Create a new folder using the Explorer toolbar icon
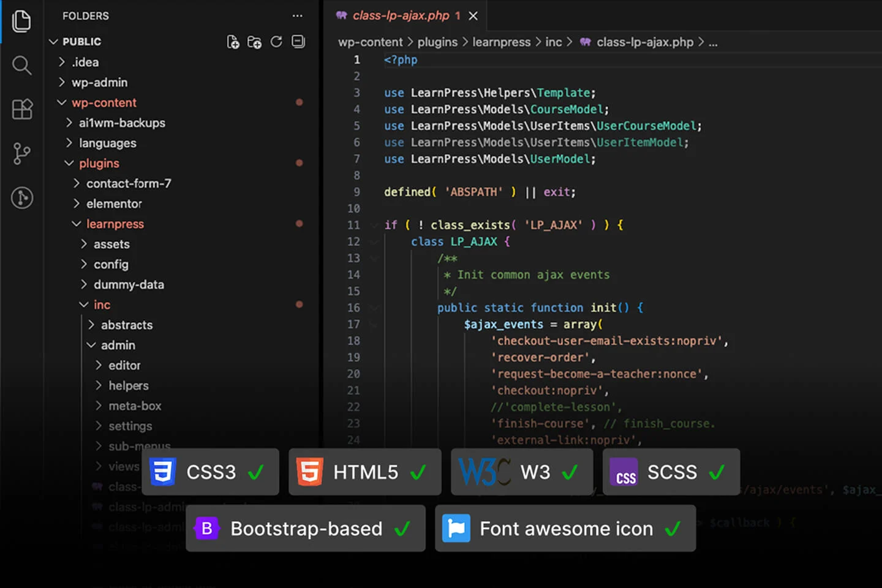The height and width of the screenshot is (588, 882). pos(254,42)
